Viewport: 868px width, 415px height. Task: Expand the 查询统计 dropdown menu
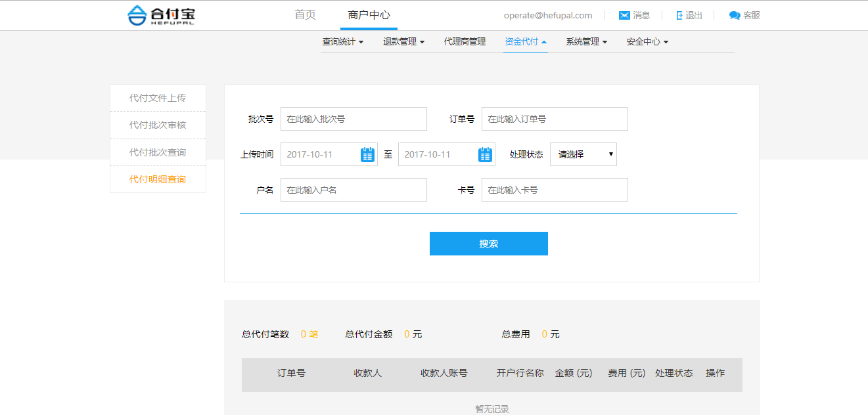(342, 41)
